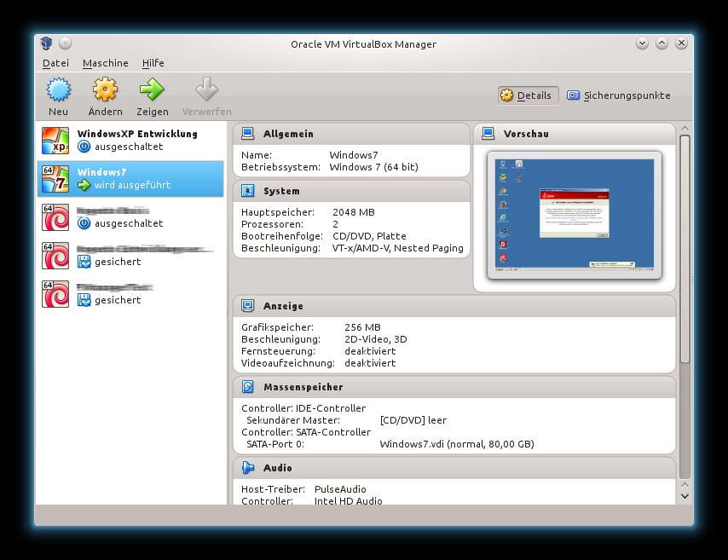Close the VirtualBox Manager window

682,43
